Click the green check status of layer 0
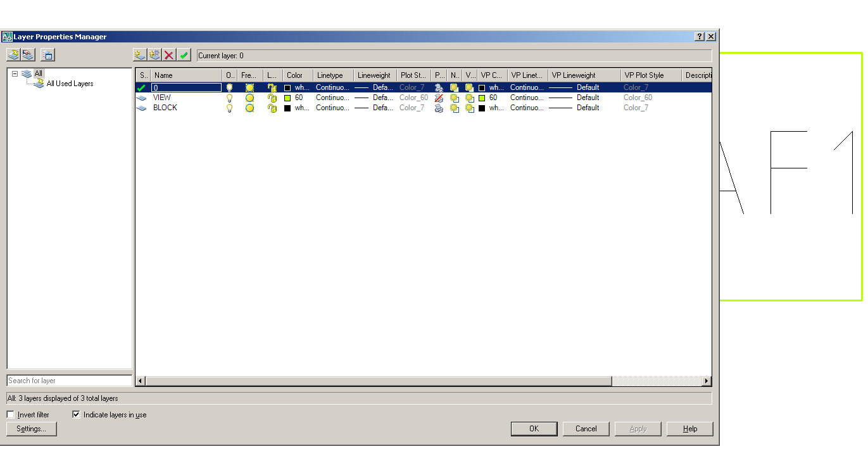Image resolution: width=868 pixels, height=449 pixels. click(x=141, y=88)
